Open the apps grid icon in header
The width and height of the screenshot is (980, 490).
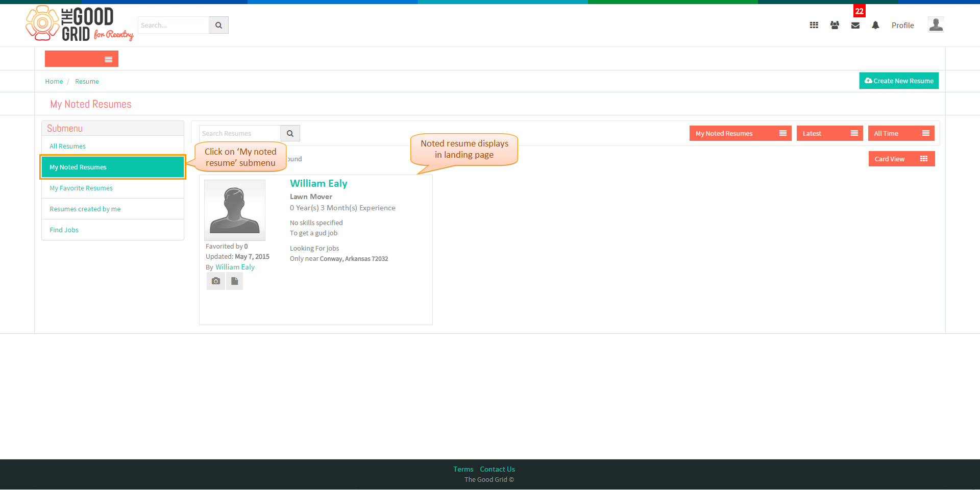coord(814,25)
